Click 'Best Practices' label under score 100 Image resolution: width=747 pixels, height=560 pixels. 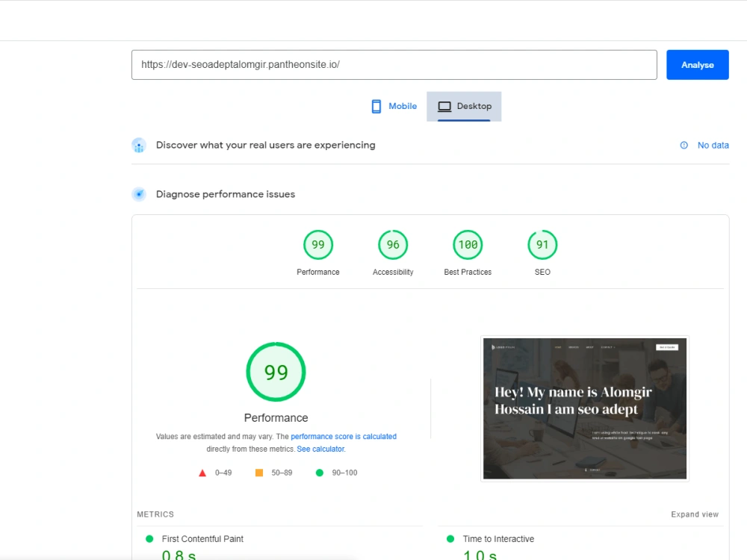point(468,272)
